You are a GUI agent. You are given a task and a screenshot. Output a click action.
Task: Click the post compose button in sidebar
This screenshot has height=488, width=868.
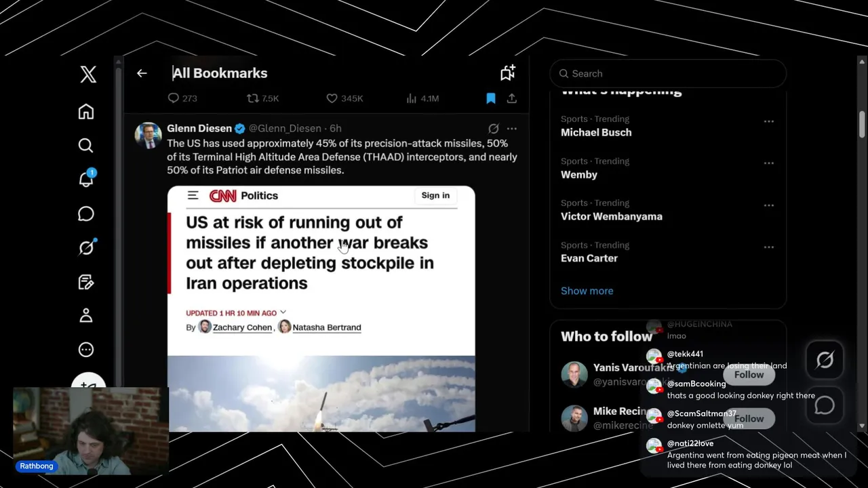coord(88,382)
